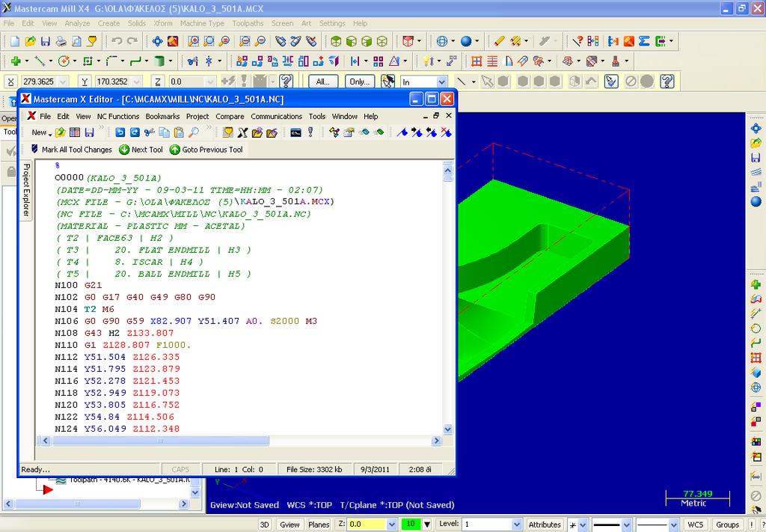The height and width of the screenshot is (532, 766).
Task: Click the Create Circle Center Point icon
Action: (x=64, y=61)
